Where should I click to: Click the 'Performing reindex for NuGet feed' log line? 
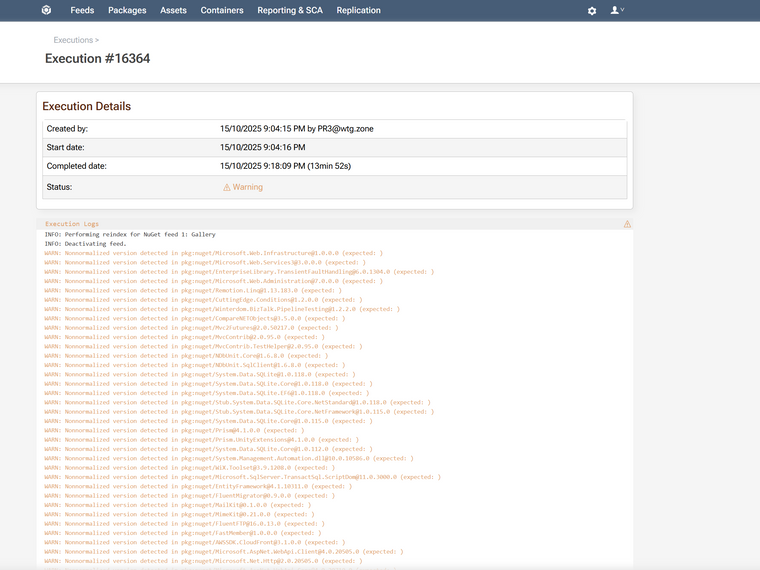(x=130, y=234)
